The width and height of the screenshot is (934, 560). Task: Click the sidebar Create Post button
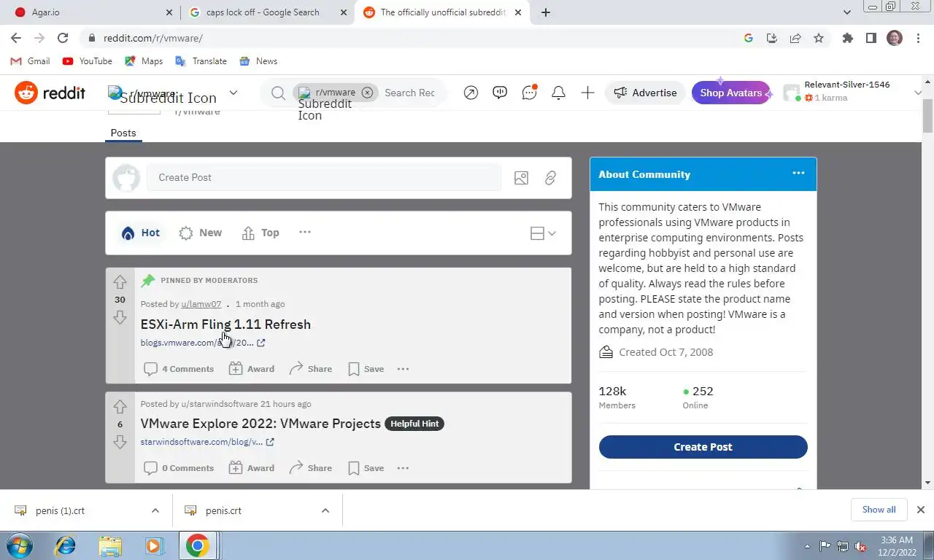[703, 447]
